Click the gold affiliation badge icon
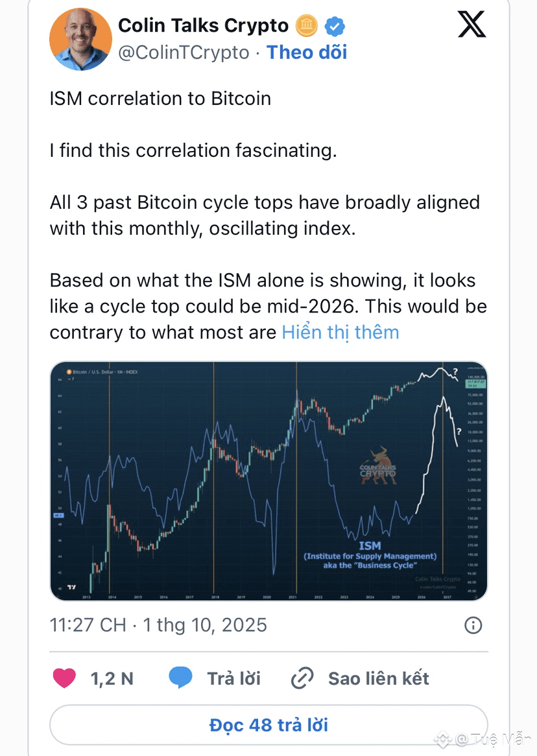Viewport: 537px width, 756px height. click(x=306, y=26)
